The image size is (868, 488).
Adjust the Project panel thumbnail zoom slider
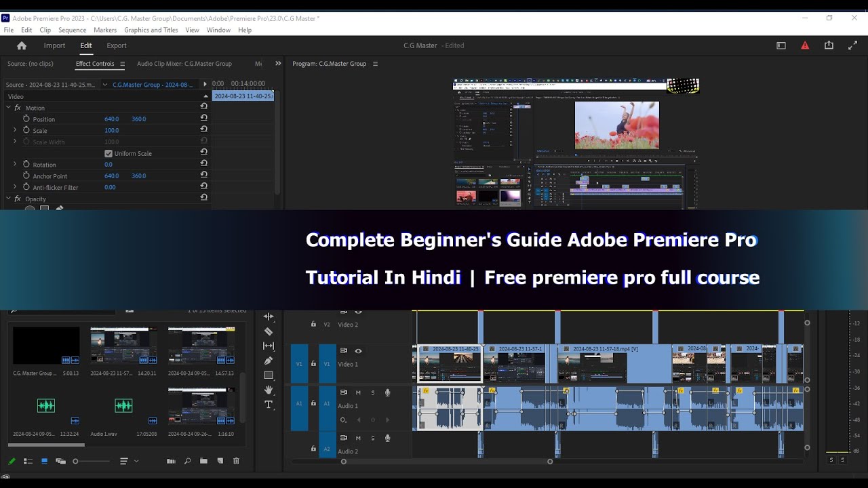tap(92, 461)
